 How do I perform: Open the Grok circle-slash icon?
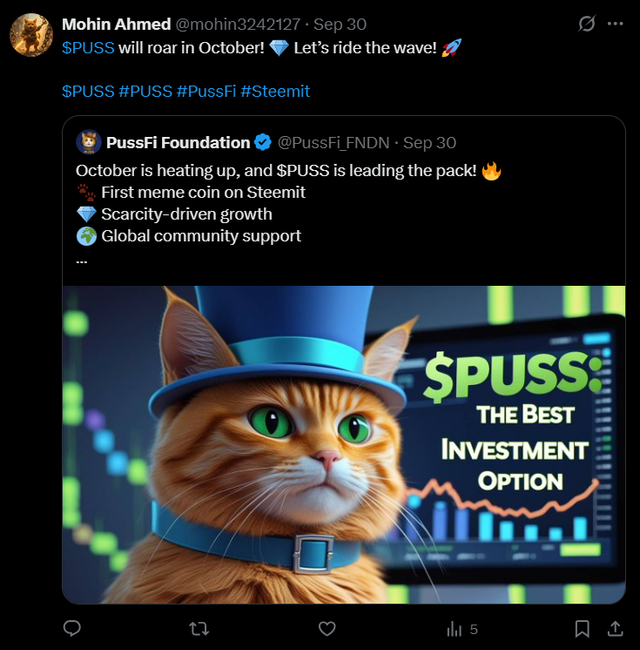point(587,23)
